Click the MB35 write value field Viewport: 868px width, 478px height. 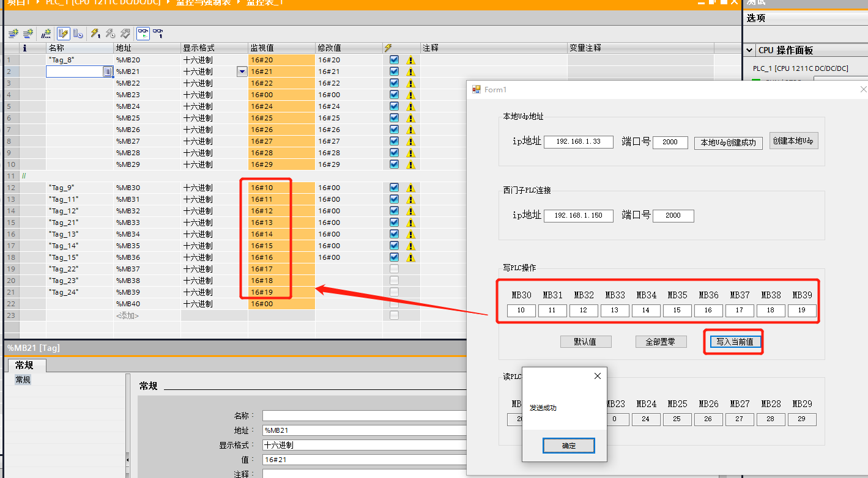677,311
